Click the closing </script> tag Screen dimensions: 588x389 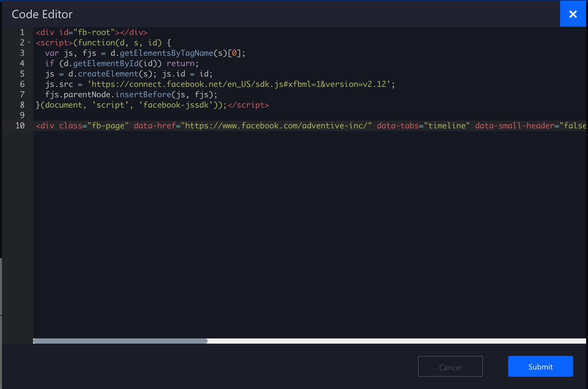(x=248, y=105)
